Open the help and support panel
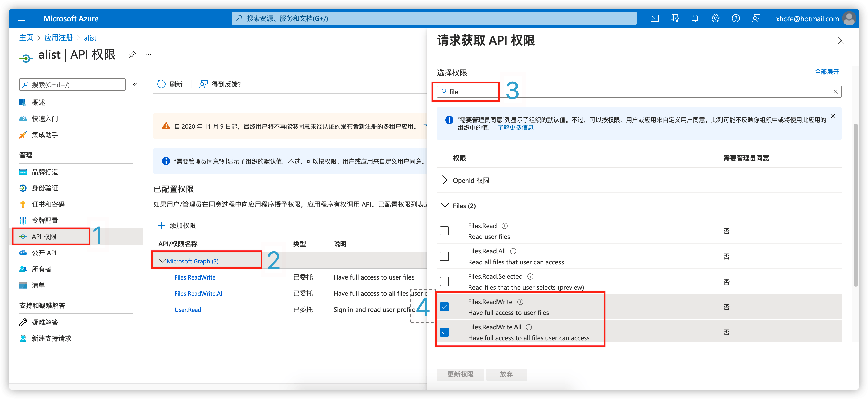 (736, 18)
